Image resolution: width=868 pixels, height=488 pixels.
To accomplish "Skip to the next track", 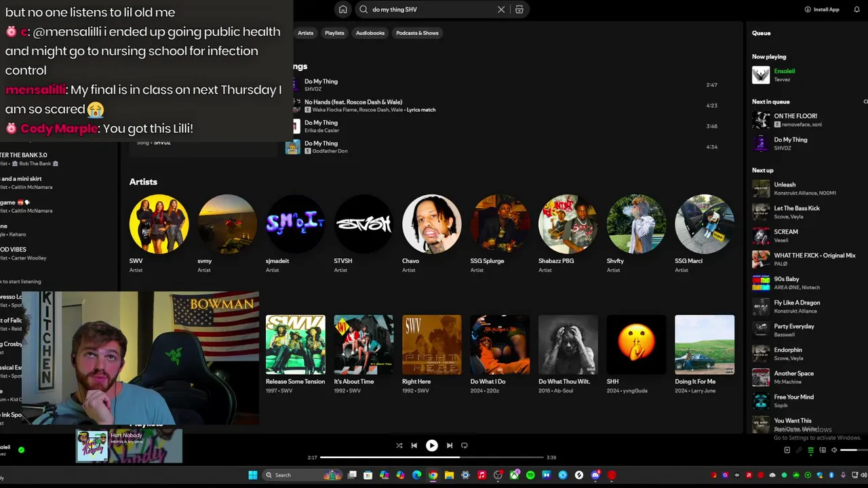I will (x=449, y=445).
